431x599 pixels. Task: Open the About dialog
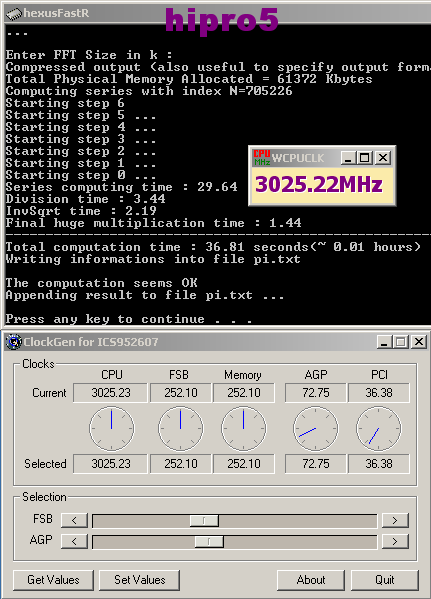[311, 580]
